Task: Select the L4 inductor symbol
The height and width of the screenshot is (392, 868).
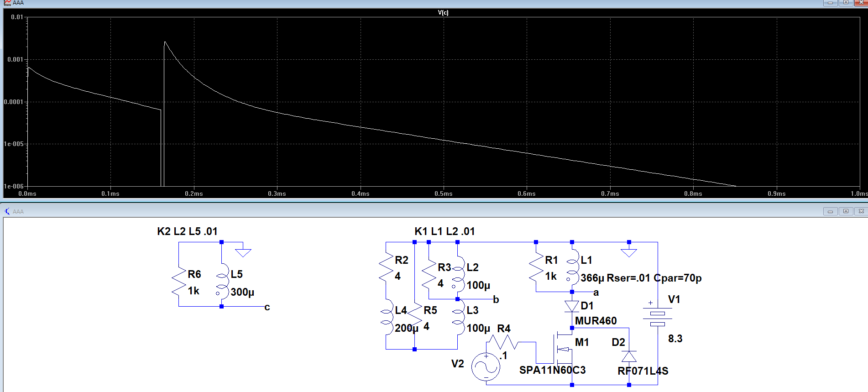Action: tap(387, 318)
